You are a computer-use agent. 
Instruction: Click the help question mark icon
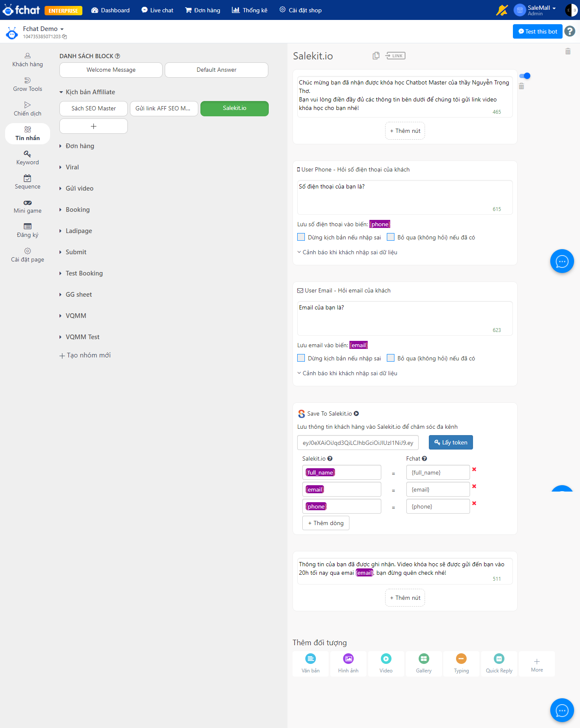pos(570,31)
